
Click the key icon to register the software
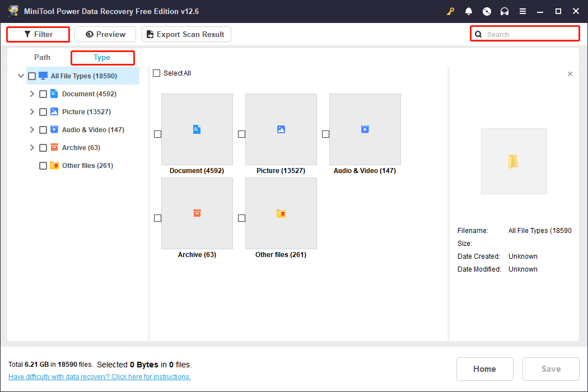(x=450, y=11)
